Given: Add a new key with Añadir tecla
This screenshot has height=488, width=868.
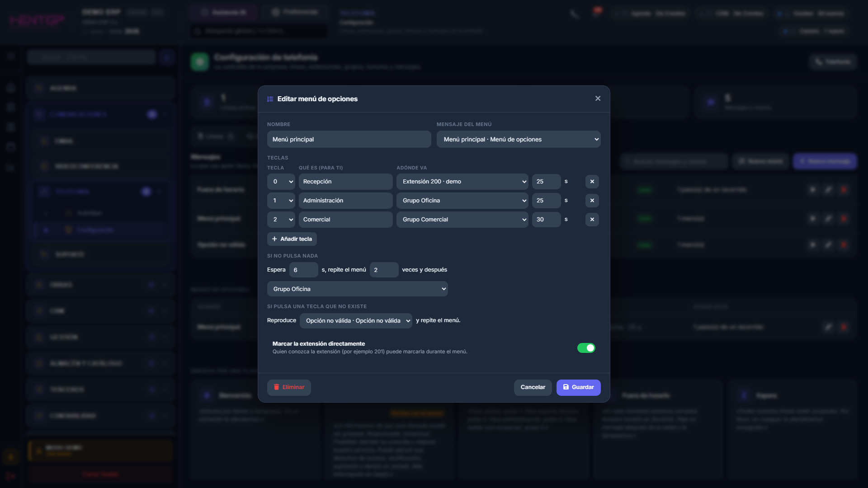Looking at the screenshot, I should pos(292,239).
